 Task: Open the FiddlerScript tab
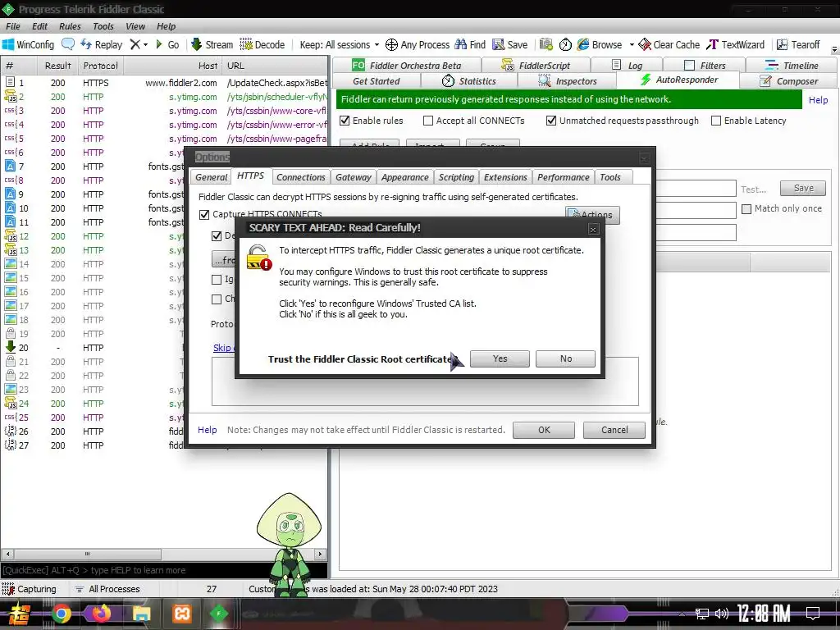[536, 66]
